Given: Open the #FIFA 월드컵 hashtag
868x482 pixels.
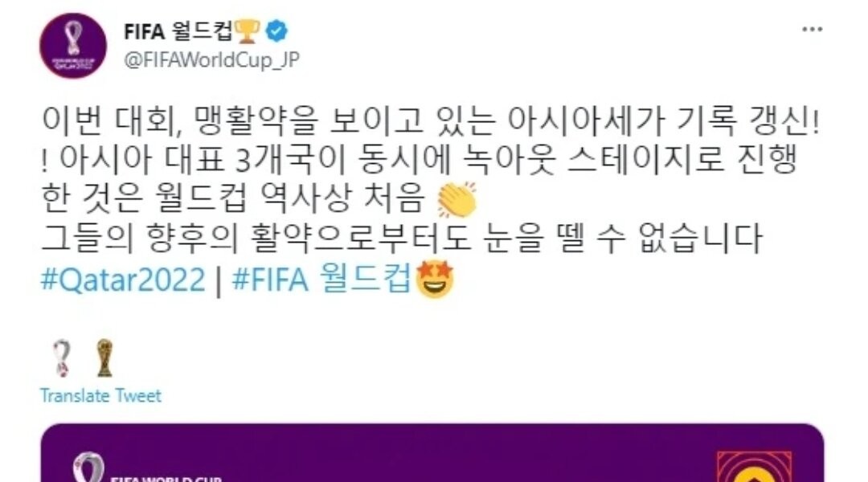Looking at the screenshot, I should (x=322, y=278).
